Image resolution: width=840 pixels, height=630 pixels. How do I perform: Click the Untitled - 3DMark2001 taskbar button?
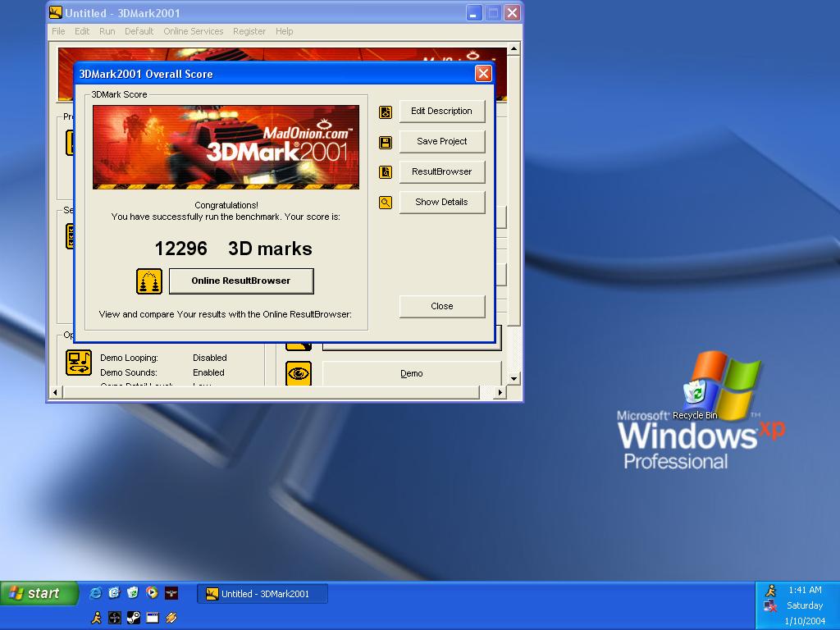click(262, 594)
